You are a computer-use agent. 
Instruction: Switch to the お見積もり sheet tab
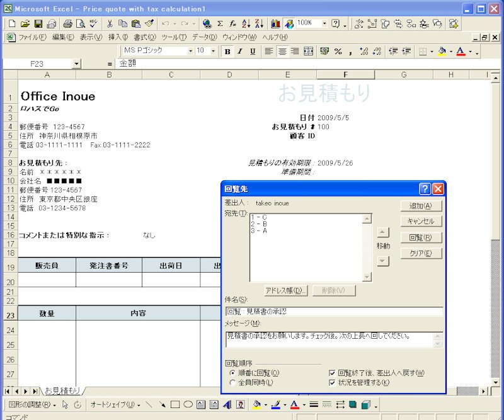[62, 391]
